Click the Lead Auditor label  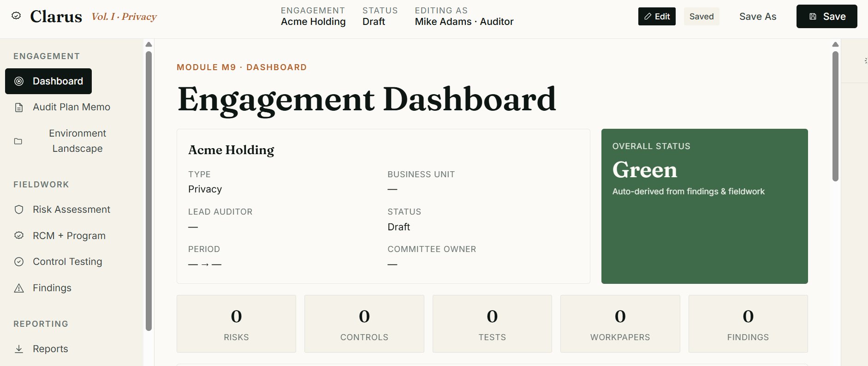[220, 212]
